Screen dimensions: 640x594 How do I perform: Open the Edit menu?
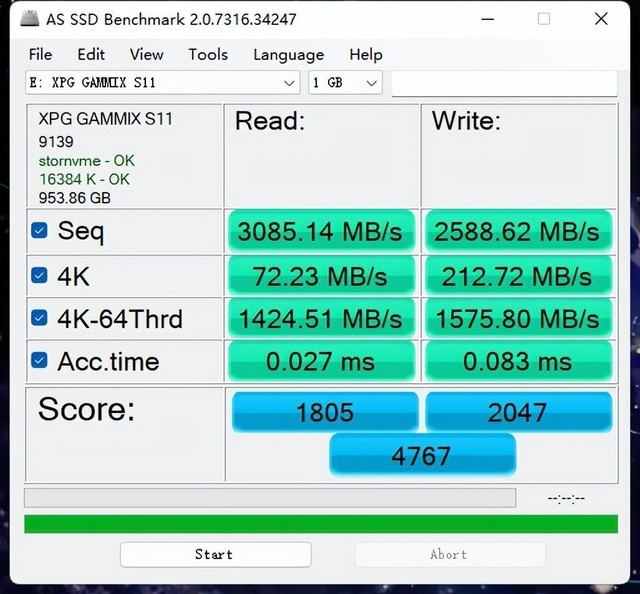[91, 55]
